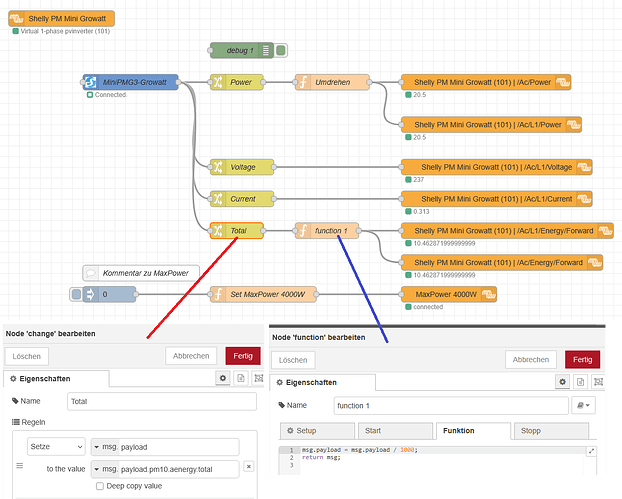The width and height of the screenshot is (622, 499).
Task: Open the function name icon dropdown
Action: click(x=582, y=406)
